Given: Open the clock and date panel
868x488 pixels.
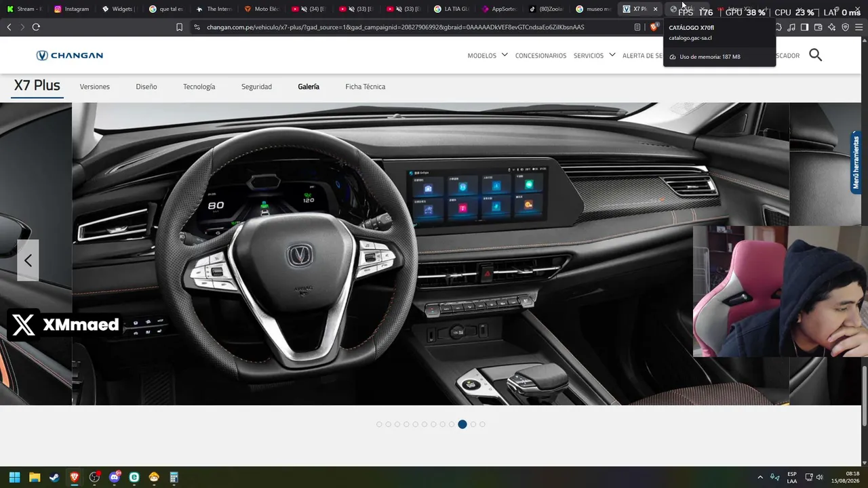Looking at the screenshot, I should [846, 477].
